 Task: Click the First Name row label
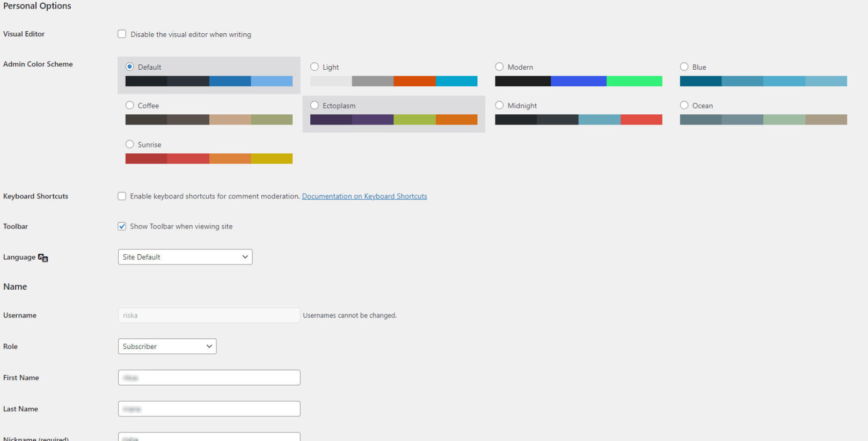pyautogui.click(x=21, y=378)
